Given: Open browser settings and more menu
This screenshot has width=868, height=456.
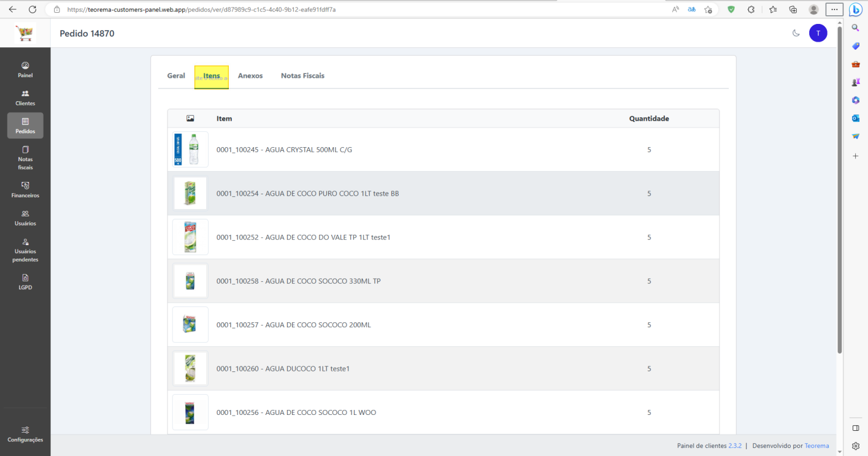Looking at the screenshot, I should (834, 9).
